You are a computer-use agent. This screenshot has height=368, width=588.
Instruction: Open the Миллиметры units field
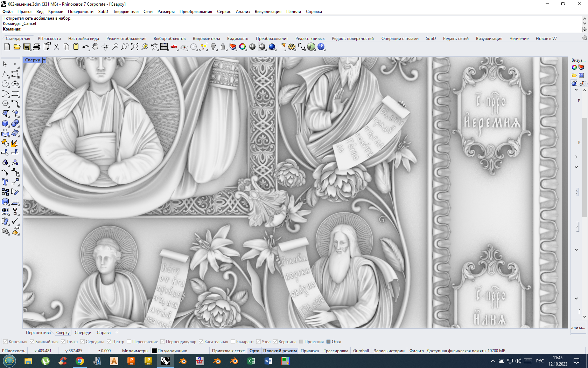coord(135,351)
